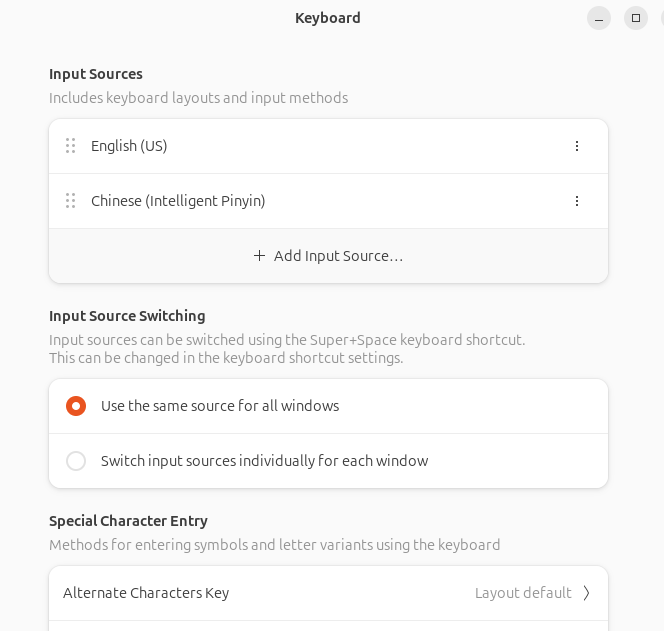Screen dimensions: 664x631
Task: Click the Add Input Source… button text
Action: [x=339, y=256]
